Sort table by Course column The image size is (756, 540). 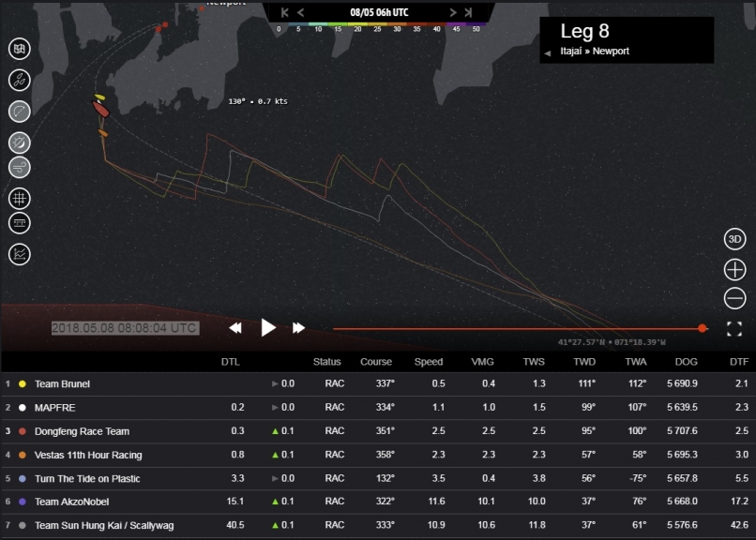[x=375, y=362]
